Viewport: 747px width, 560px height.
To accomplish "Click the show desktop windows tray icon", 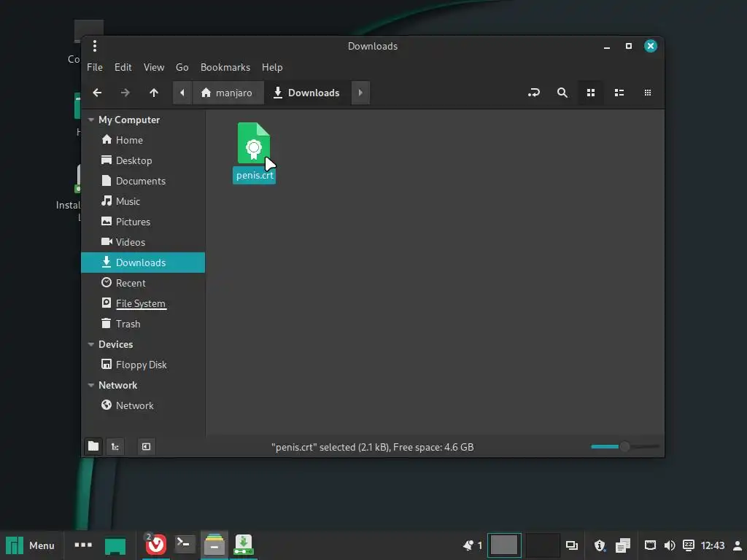I will coord(572,545).
